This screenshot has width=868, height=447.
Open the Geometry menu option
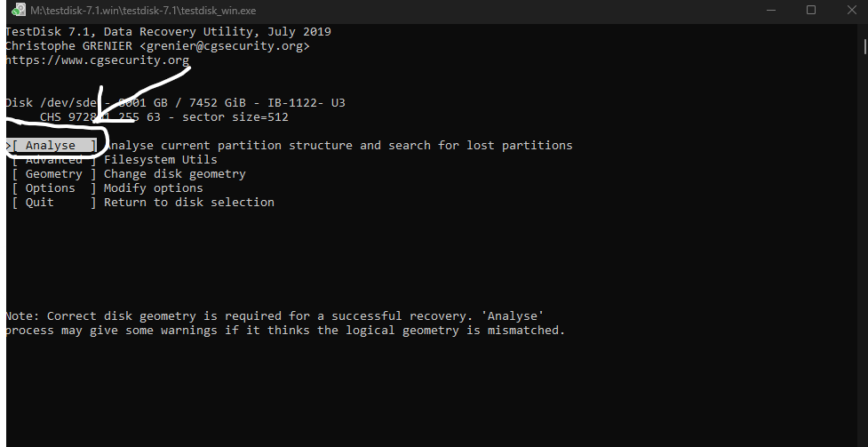point(53,174)
